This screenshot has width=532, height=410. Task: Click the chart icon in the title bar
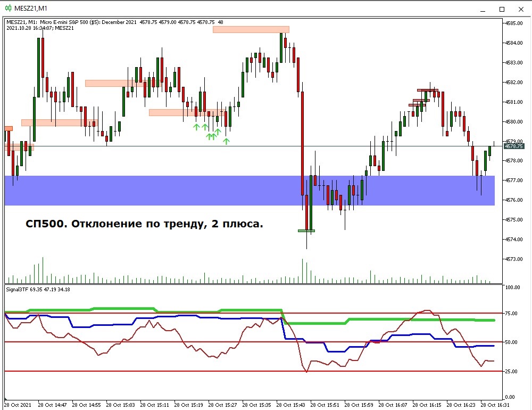(x=8, y=8)
